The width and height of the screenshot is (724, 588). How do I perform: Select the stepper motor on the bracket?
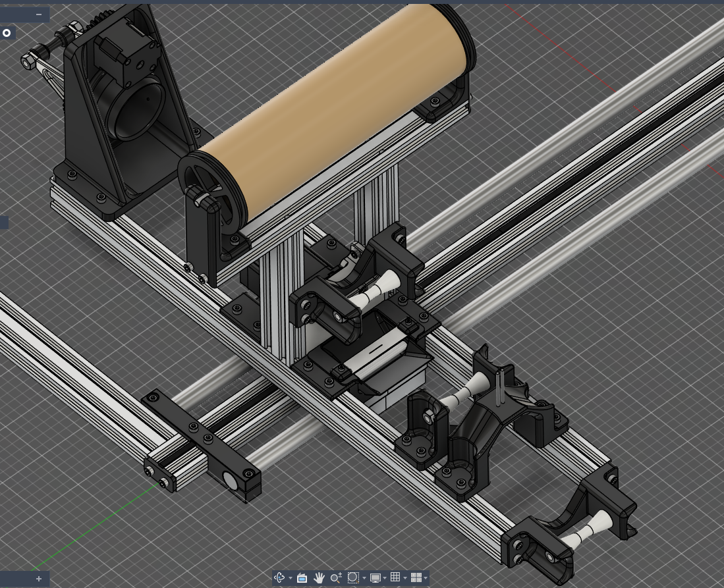pyautogui.click(x=125, y=53)
